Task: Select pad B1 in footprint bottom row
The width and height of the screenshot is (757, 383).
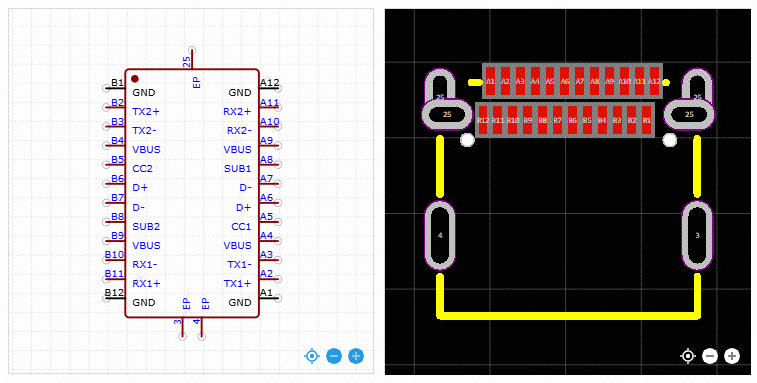Action: coord(646,120)
